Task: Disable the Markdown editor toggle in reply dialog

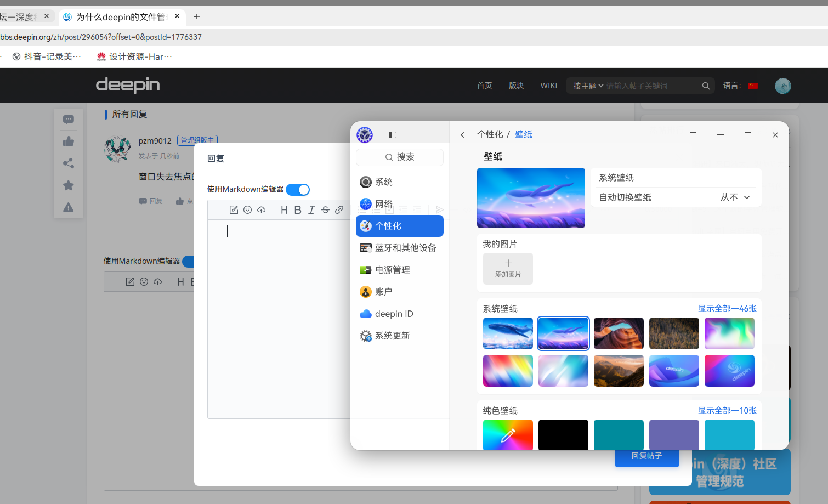Action: tap(298, 189)
